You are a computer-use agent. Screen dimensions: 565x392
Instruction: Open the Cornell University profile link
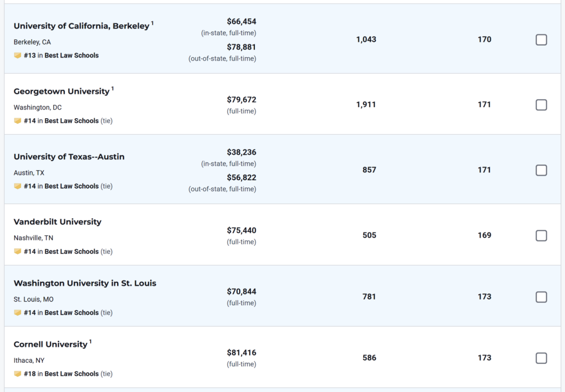click(x=50, y=344)
